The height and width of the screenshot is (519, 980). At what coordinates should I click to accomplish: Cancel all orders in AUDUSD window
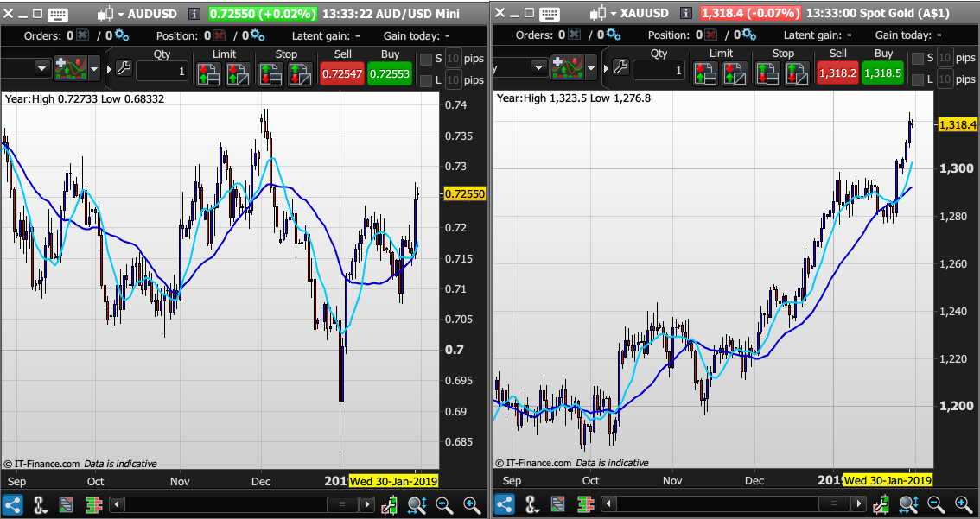82,35
